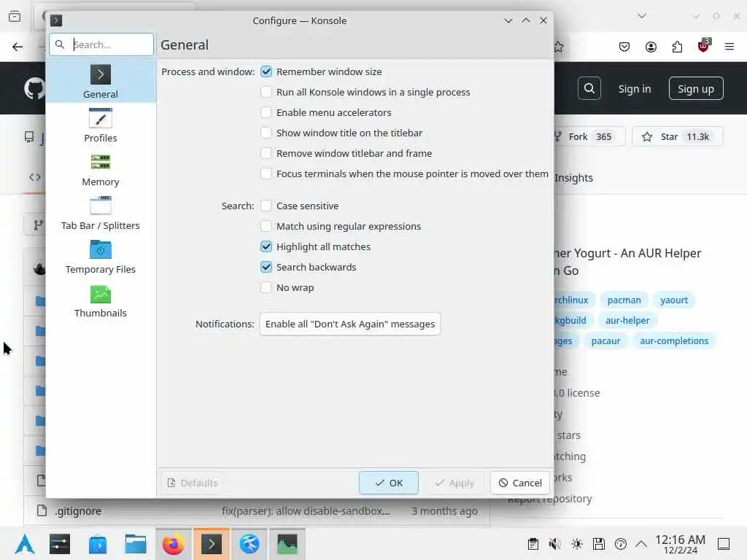Image resolution: width=747 pixels, height=560 pixels.
Task: Open the Memory settings page
Action: click(x=101, y=169)
